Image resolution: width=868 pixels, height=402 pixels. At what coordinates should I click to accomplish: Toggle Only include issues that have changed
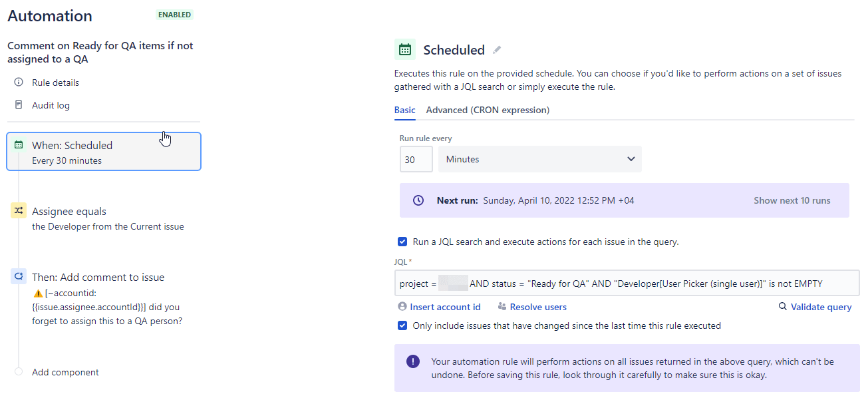tap(402, 325)
